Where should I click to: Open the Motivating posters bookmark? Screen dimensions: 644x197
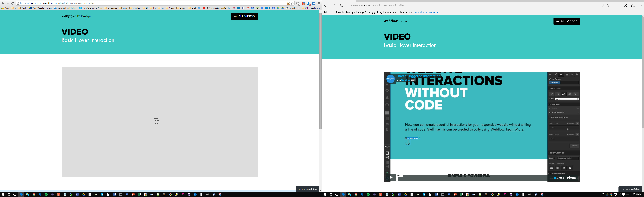[x=219, y=8]
